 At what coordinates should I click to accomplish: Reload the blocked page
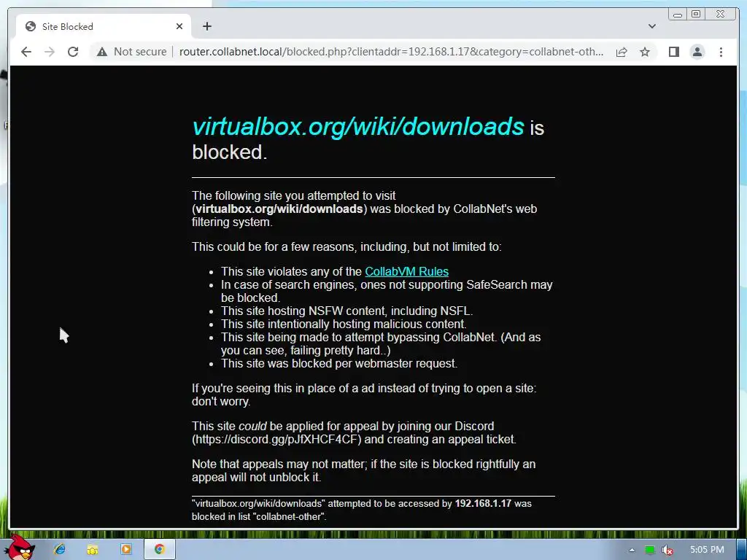[x=73, y=52]
